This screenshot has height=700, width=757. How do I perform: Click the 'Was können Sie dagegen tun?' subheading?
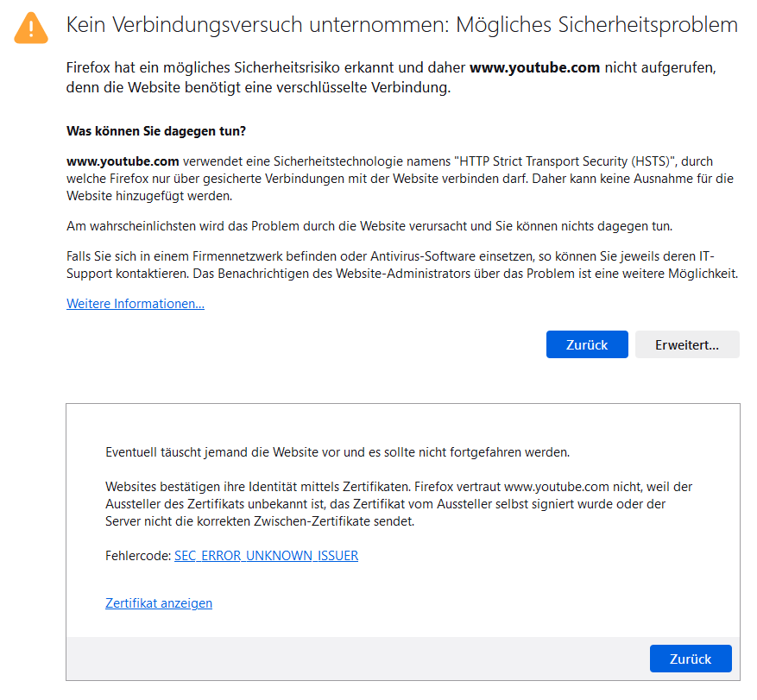tap(156, 131)
